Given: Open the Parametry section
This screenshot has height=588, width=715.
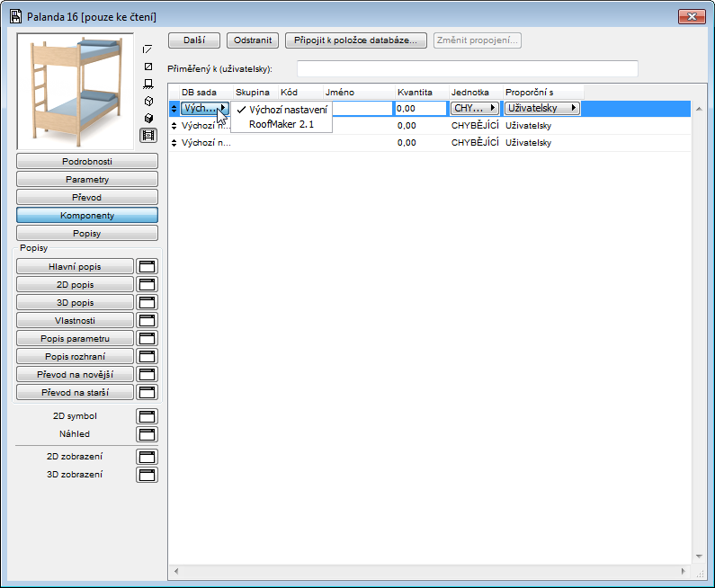Looking at the screenshot, I should point(87,179).
